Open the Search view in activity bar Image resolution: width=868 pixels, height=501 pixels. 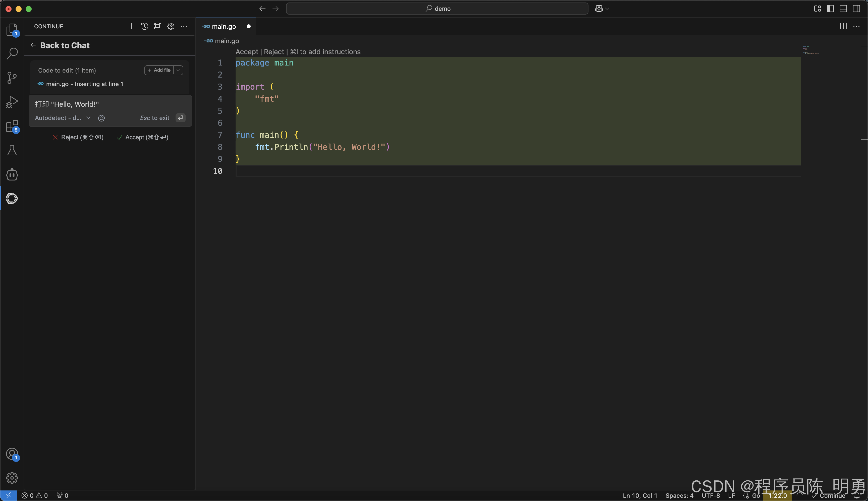(x=12, y=53)
